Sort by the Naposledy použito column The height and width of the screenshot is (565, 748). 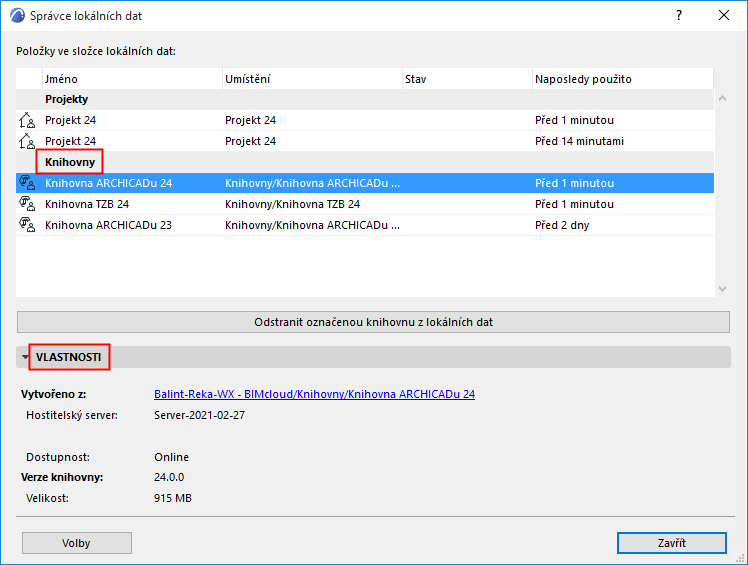tap(623, 79)
